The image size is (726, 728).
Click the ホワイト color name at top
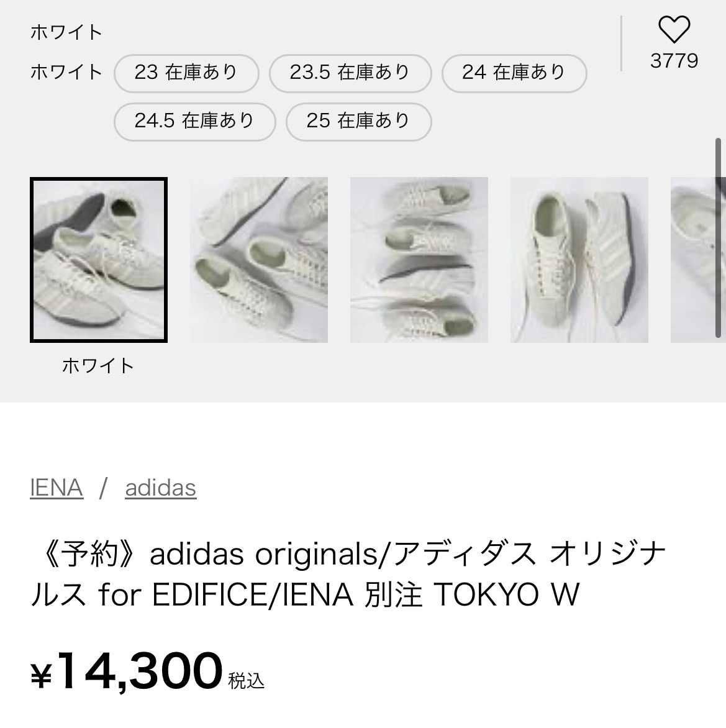coord(66,32)
